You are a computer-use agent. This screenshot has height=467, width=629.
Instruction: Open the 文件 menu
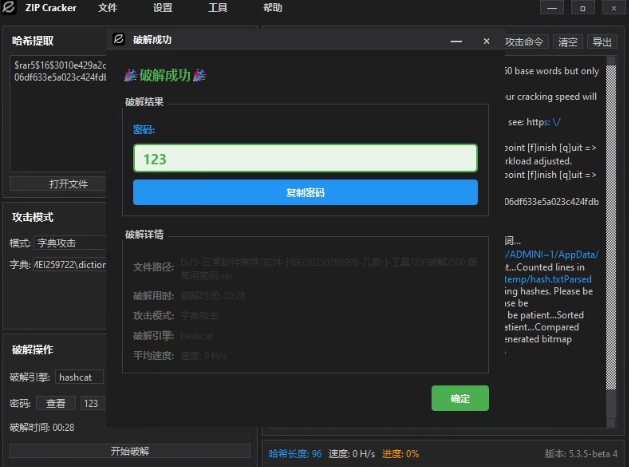point(107,8)
